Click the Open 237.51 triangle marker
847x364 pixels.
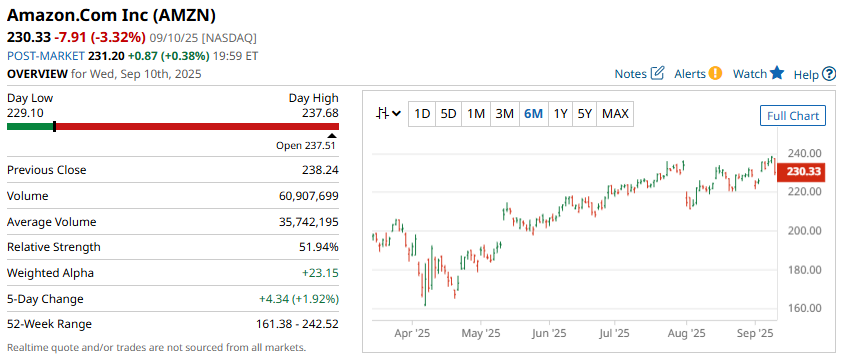coord(332,136)
